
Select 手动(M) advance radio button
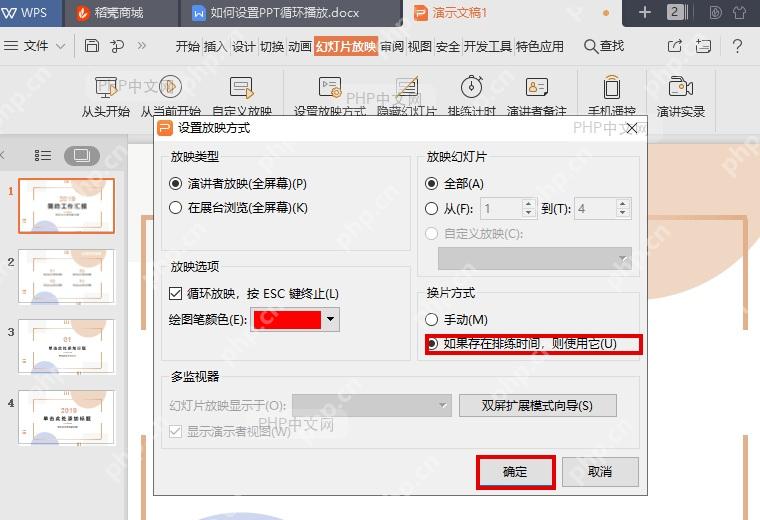431,319
